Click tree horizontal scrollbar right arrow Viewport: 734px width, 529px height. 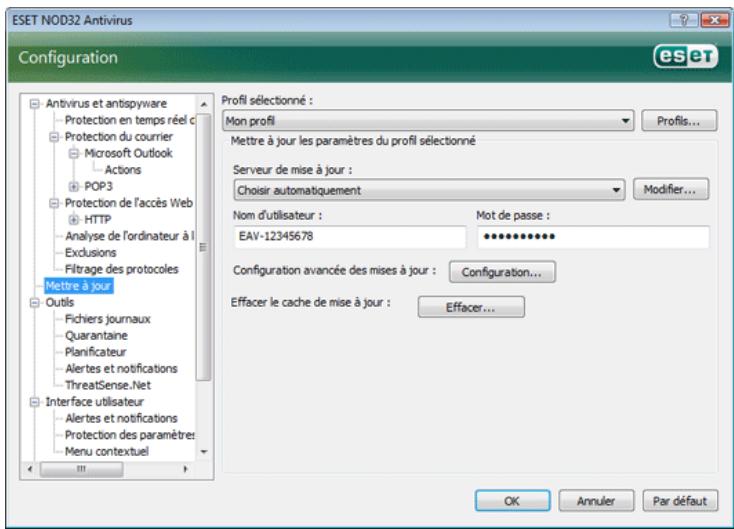tap(185, 469)
